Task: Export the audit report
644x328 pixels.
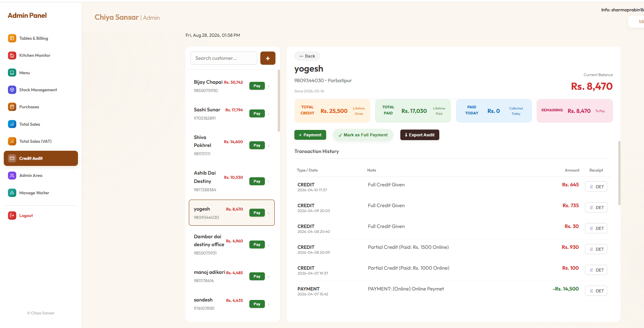Action: click(x=420, y=135)
